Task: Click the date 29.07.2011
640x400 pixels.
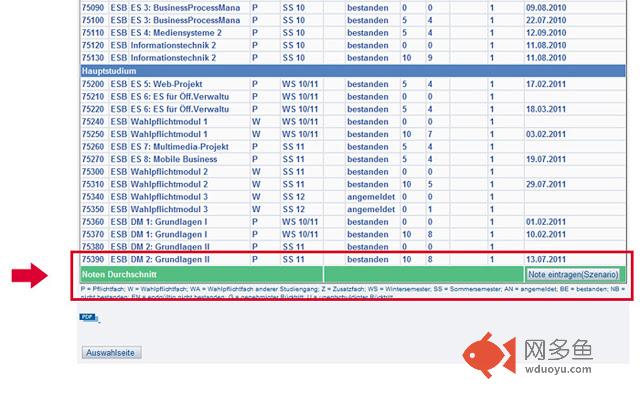Action: (x=546, y=184)
